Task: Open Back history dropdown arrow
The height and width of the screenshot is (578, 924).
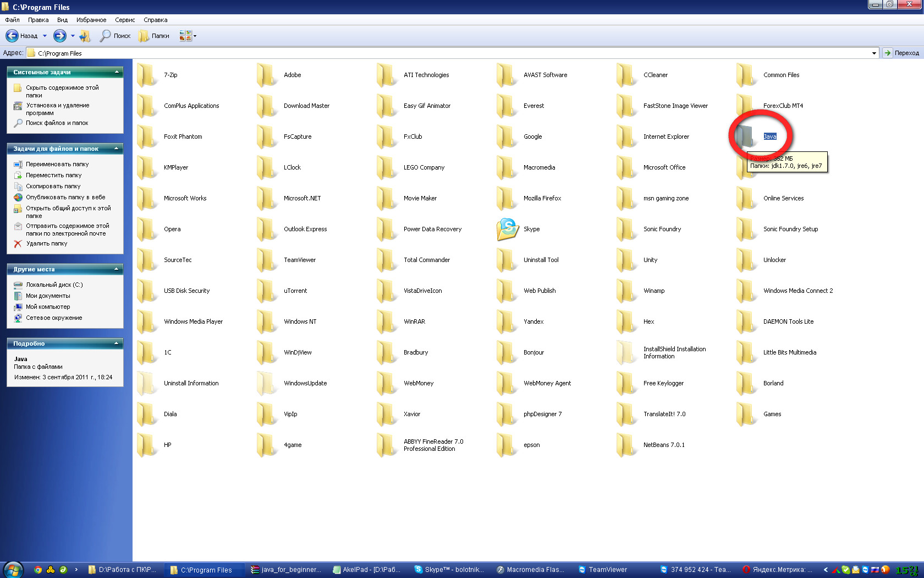Action: pyautogui.click(x=45, y=36)
